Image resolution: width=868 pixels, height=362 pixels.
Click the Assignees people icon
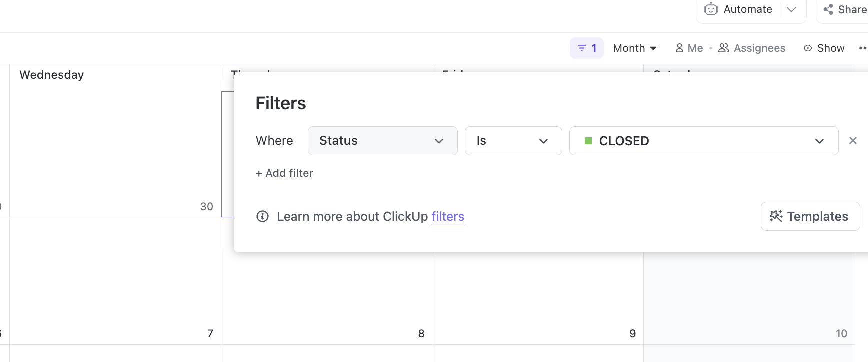click(724, 48)
